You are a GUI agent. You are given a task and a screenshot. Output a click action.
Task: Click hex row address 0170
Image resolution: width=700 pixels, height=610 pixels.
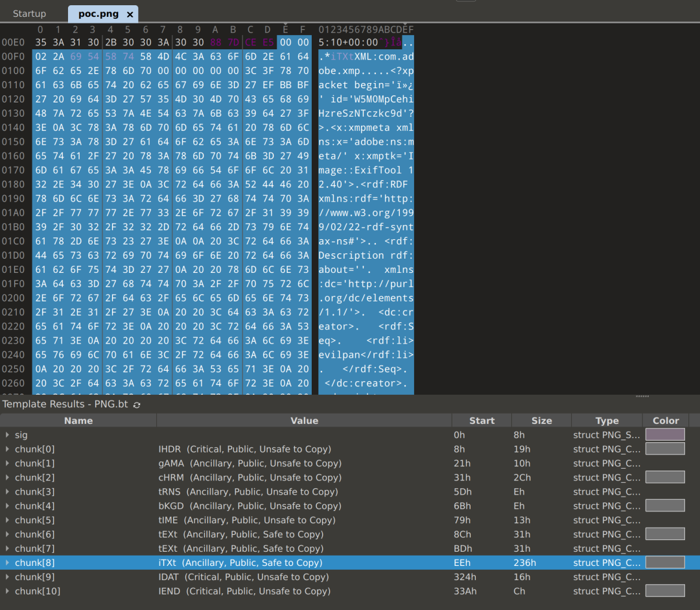(x=14, y=170)
